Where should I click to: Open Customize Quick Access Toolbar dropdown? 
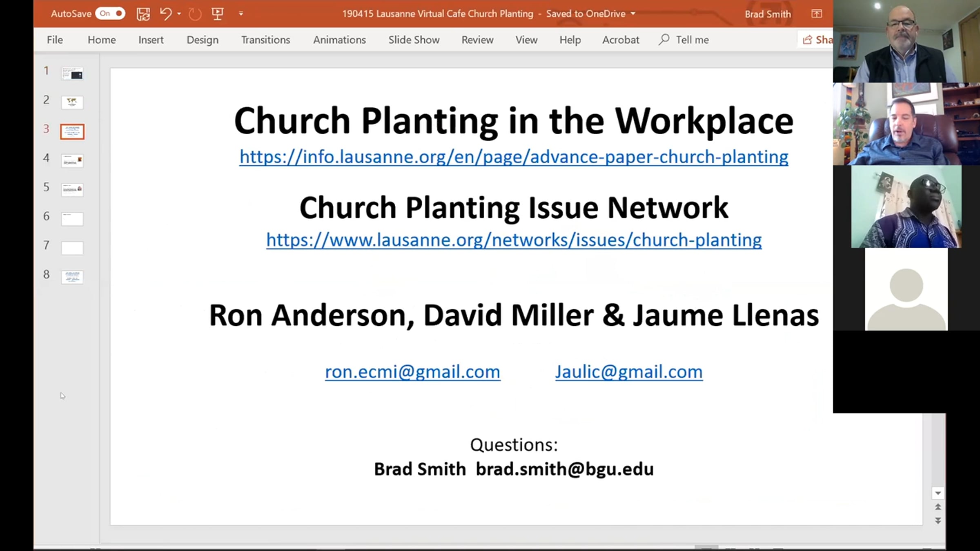(x=241, y=14)
